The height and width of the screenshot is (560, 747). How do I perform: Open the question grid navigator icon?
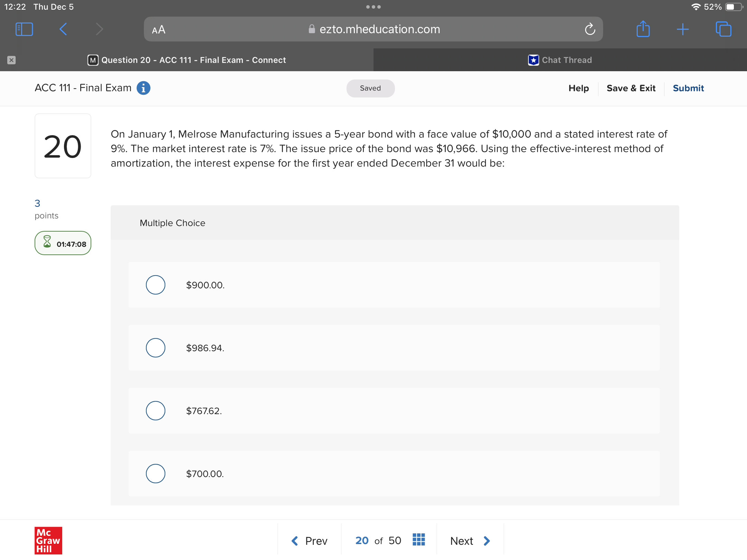click(x=418, y=540)
